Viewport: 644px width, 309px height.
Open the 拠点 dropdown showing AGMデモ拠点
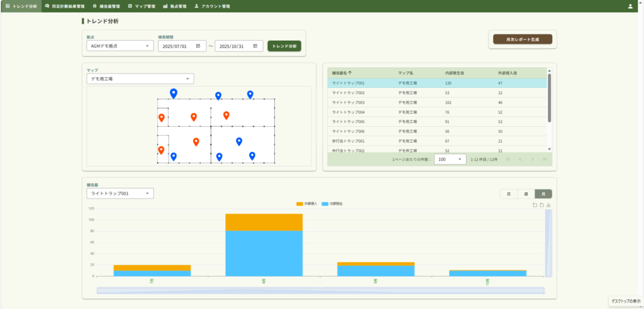pyautogui.click(x=119, y=46)
